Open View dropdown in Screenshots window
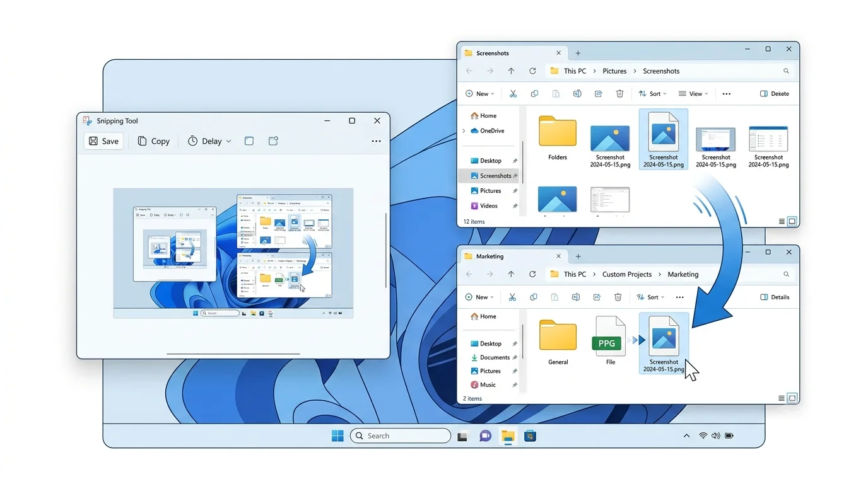 coord(693,93)
